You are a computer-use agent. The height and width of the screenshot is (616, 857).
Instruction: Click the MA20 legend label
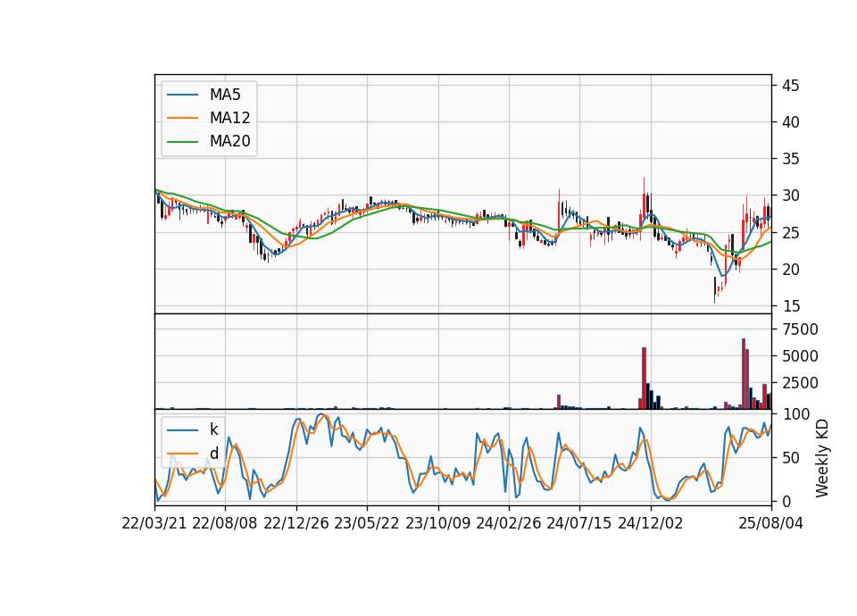click(x=229, y=141)
